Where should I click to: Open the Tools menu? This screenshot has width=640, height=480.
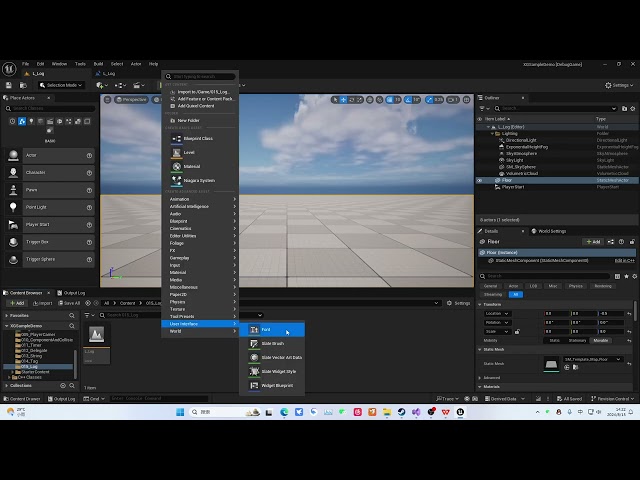click(x=80, y=64)
